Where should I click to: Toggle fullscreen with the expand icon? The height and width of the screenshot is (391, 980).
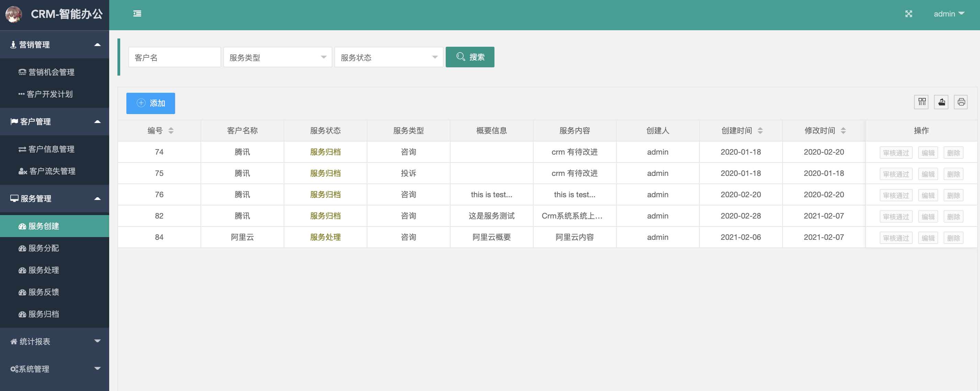[909, 14]
